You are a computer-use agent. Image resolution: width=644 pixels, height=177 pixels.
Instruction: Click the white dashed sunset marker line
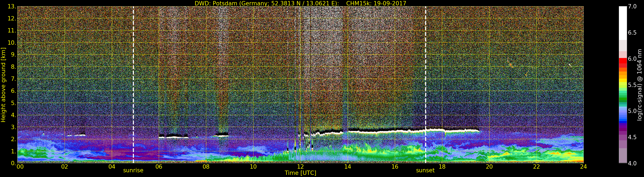click(426, 85)
